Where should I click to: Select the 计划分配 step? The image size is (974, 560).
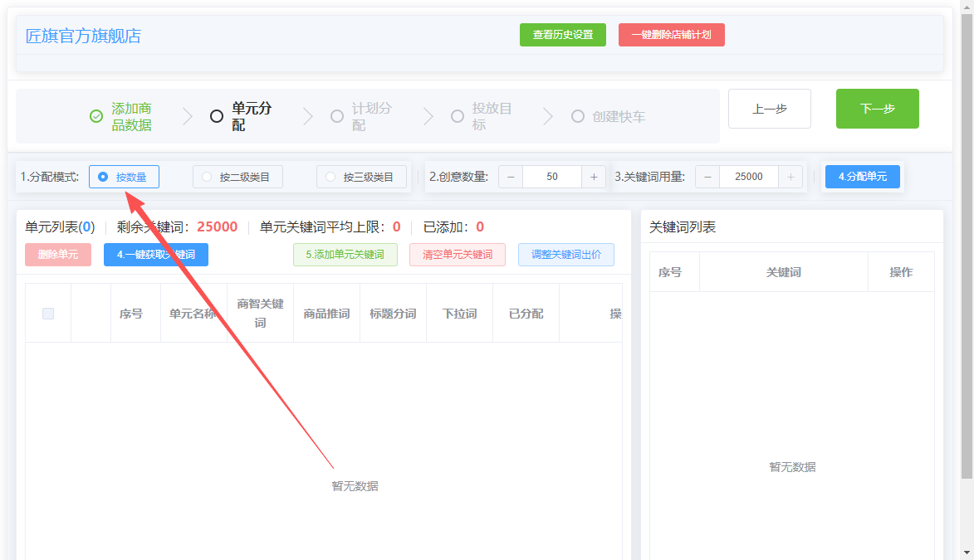click(x=371, y=117)
